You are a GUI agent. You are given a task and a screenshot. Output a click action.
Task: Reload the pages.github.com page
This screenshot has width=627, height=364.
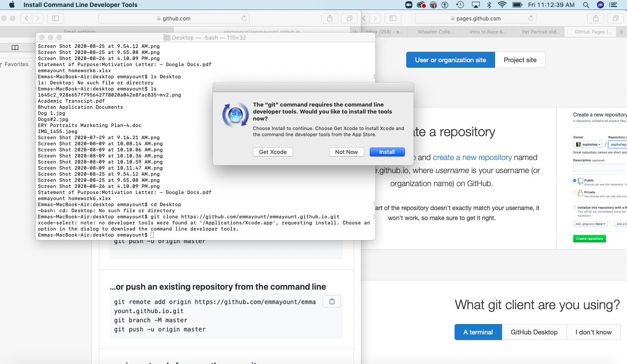(531, 18)
